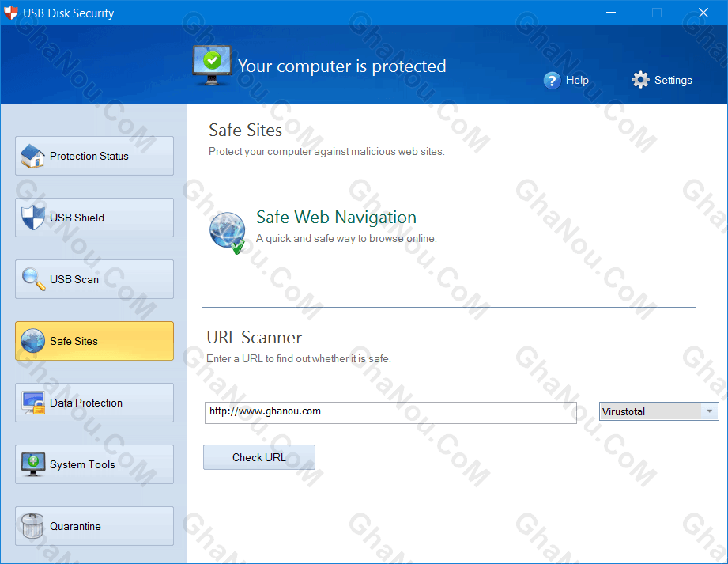Image resolution: width=728 pixels, height=564 pixels.
Task: Click the Settings gear icon
Action: tap(640, 80)
